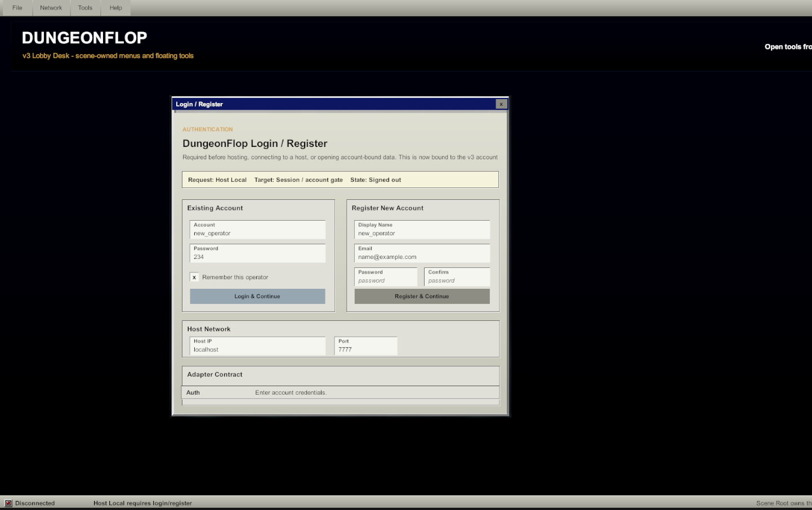Image resolution: width=812 pixels, height=510 pixels.
Task: Click the Confirm password field
Action: coord(457,277)
